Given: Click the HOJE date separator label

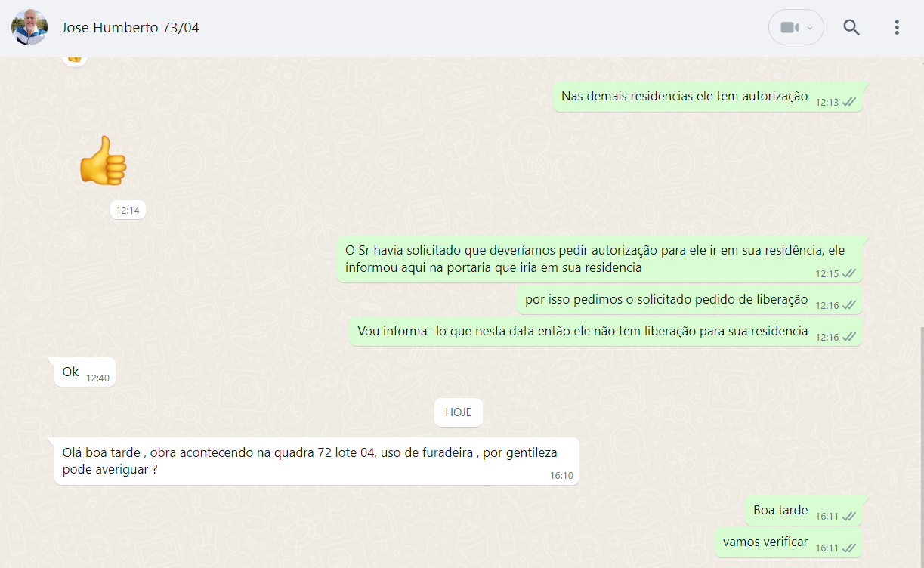Looking at the screenshot, I should 458,412.
